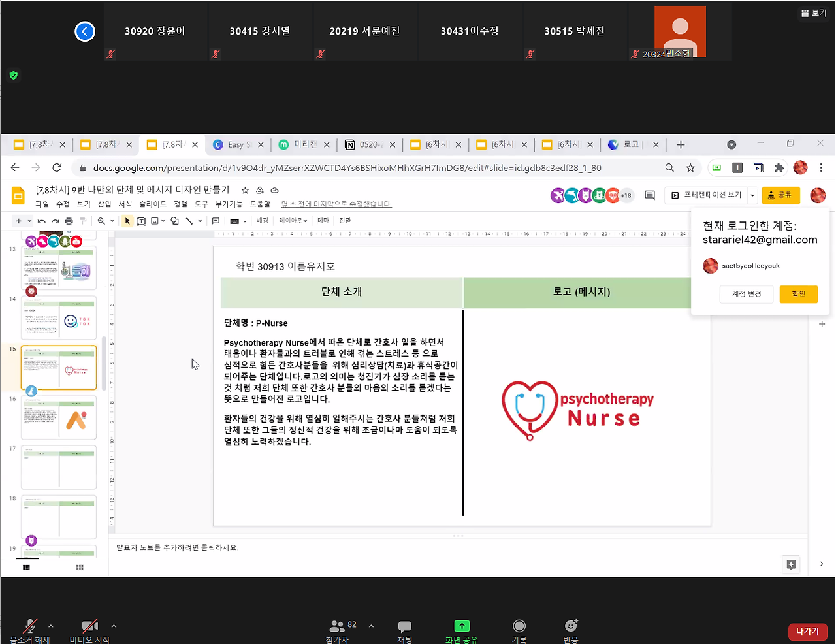
Task: Switch to the 0520 Notion browser tab
Action: click(x=370, y=144)
